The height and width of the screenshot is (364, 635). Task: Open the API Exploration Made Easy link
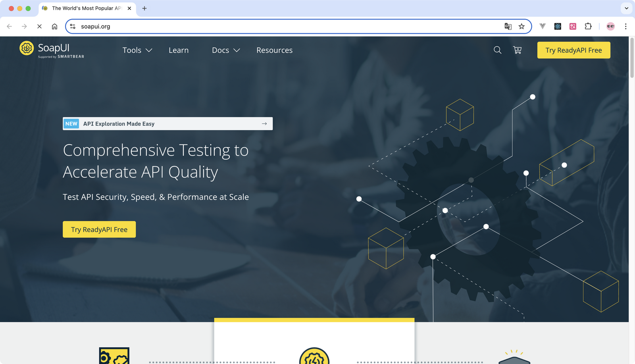[x=118, y=123]
